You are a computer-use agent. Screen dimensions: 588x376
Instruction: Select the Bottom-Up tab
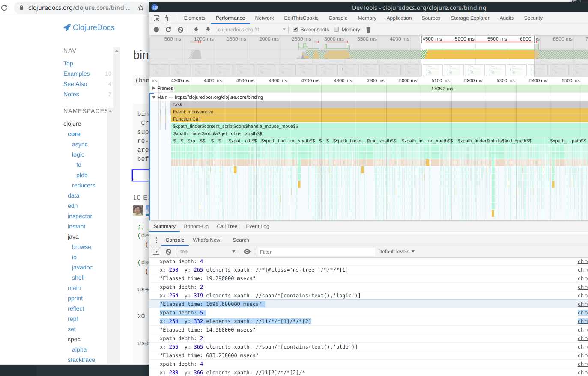click(x=196, y=226)
